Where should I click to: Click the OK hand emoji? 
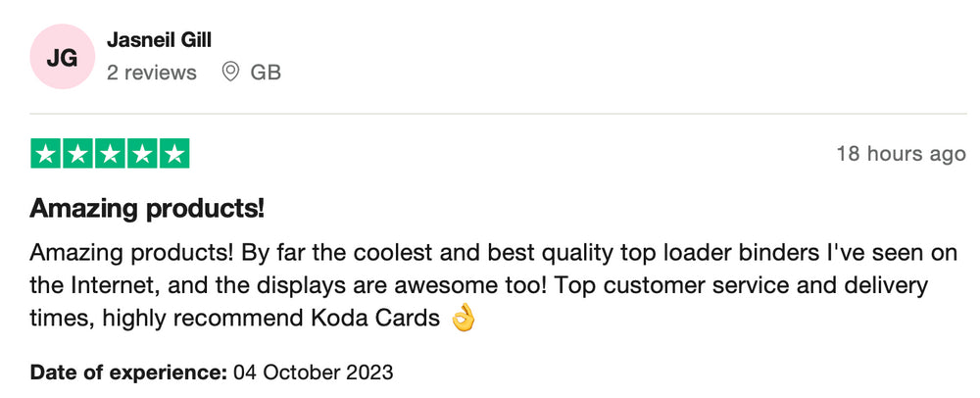[x=463, y=320]
